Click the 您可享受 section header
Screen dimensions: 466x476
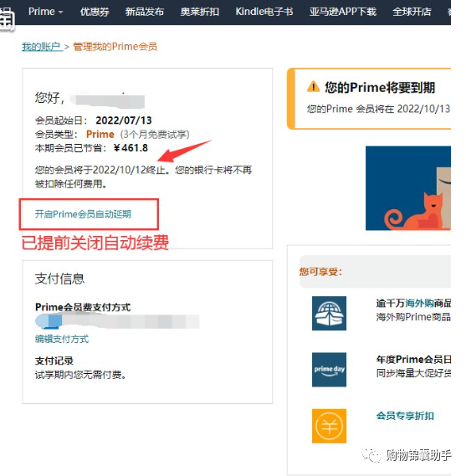pyautogui.click(x=320, y=271)
